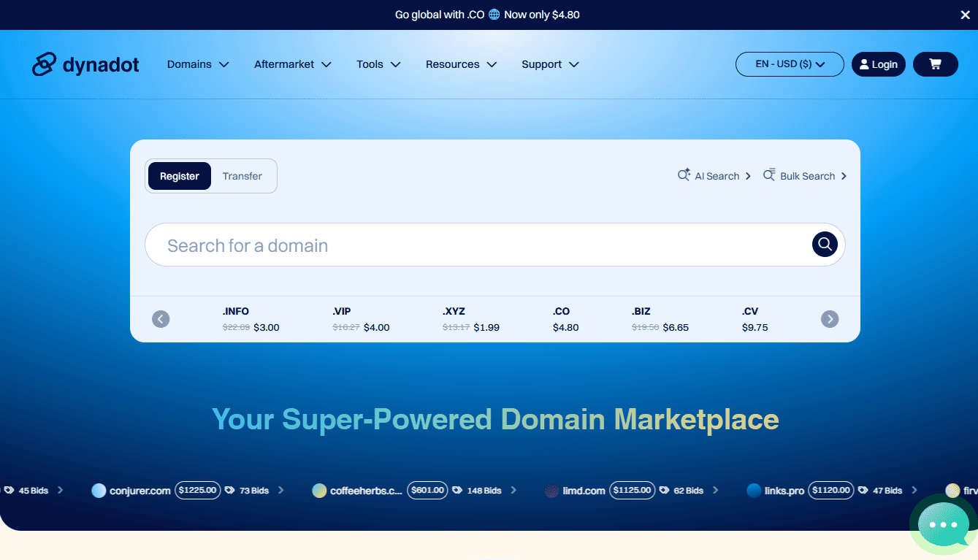Click the globe icon in the .CO banner
The width and height of the screenshot is (978, 560).
494,14
